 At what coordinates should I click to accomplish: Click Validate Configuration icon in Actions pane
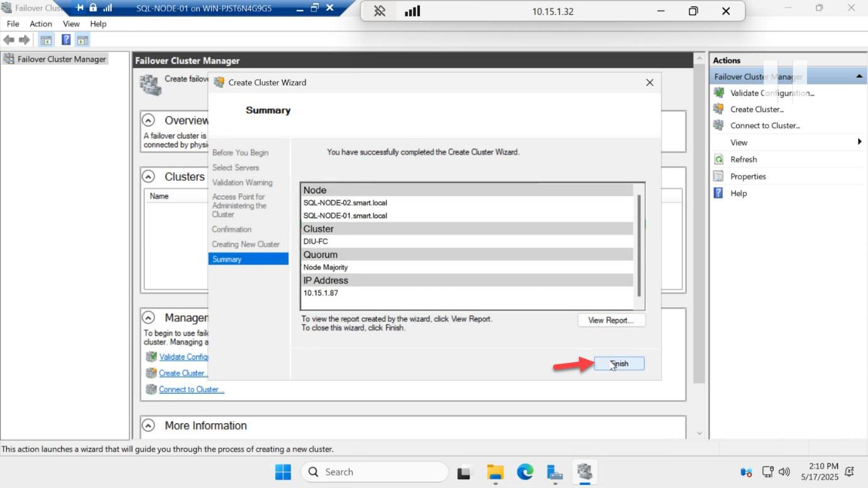pyautogui.click(x=719, y=93)
